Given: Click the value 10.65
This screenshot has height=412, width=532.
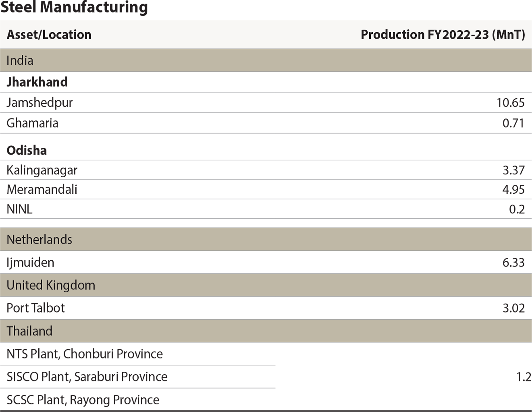Looking at the screenshot, I should [510, 102].
